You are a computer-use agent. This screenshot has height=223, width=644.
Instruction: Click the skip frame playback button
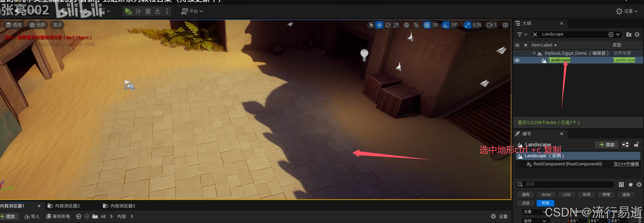(138, 11)
